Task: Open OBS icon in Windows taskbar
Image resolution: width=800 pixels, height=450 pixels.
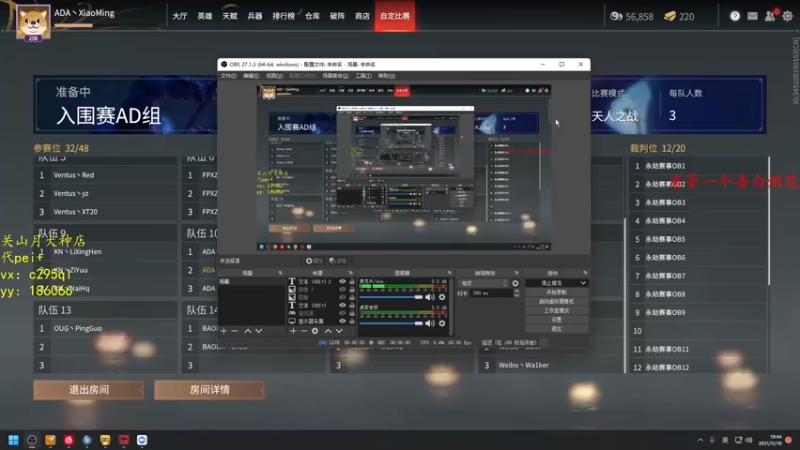Action: click(x=32, y=440)
